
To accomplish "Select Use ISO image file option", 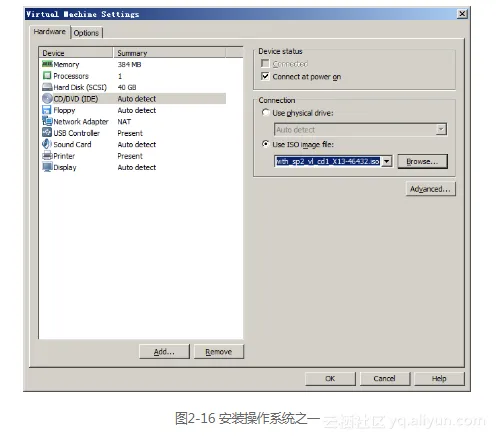I will (x=265, y=144).
